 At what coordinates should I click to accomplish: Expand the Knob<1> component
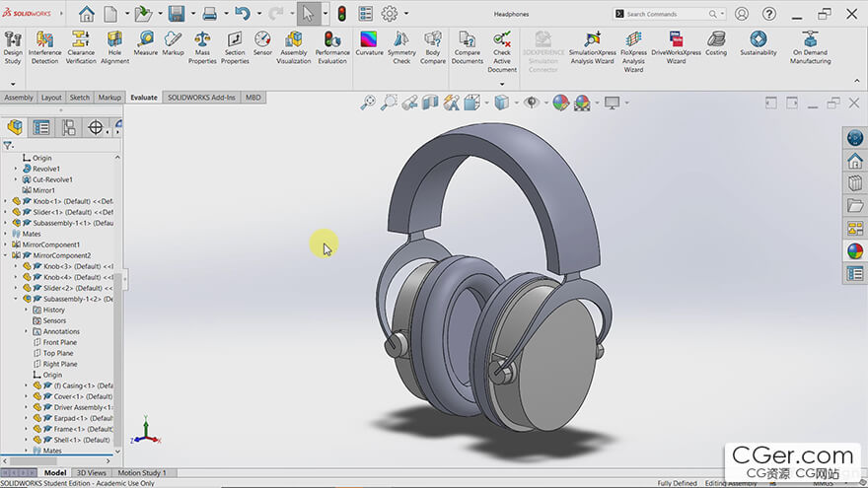pos(6,201)
